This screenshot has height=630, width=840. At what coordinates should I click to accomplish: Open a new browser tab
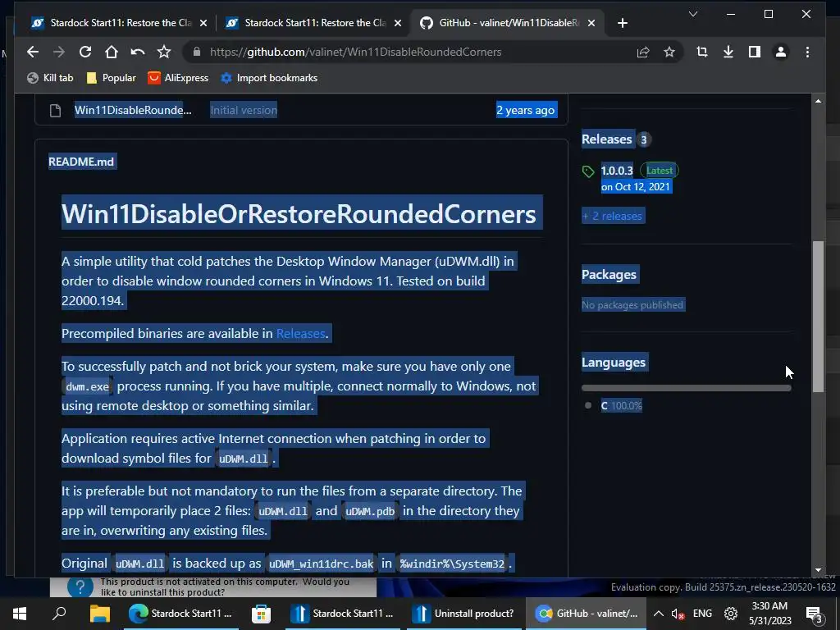tap(622, 23)
